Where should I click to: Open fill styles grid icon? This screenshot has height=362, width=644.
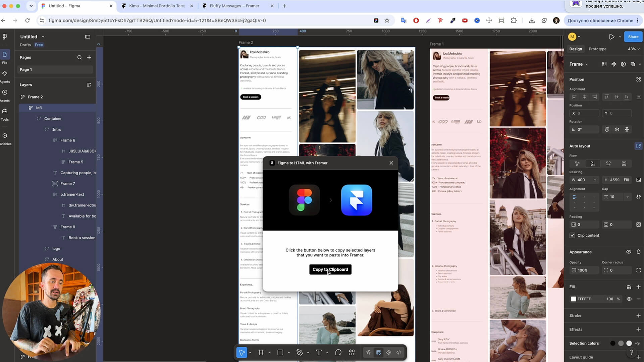pos(629,287)
